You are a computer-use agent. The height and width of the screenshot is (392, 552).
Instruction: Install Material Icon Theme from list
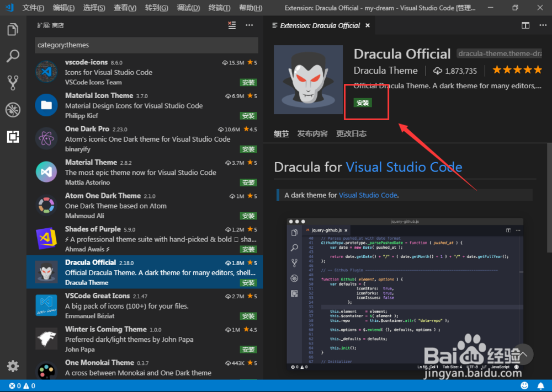click(x=248, y=116)
